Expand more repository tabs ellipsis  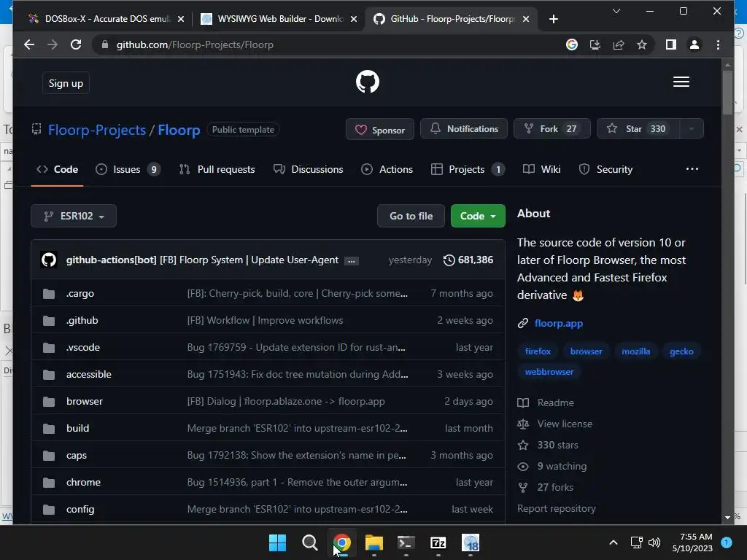[x=692, y=169]
